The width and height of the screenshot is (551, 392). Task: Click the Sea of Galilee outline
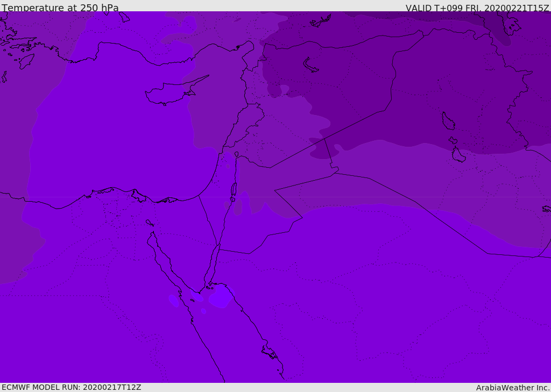(236, 154)
